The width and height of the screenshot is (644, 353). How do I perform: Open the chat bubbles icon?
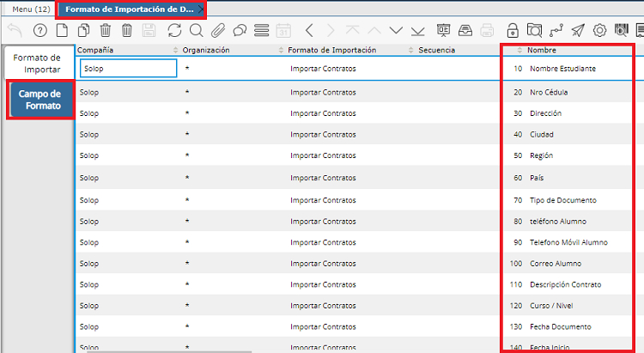[x=240, y=31]
